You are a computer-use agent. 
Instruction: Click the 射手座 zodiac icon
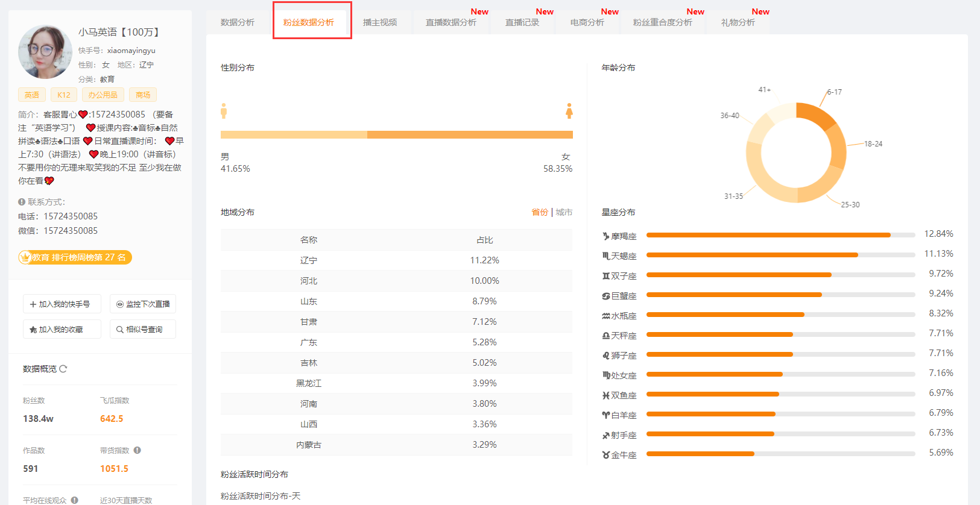coord(605,435)
